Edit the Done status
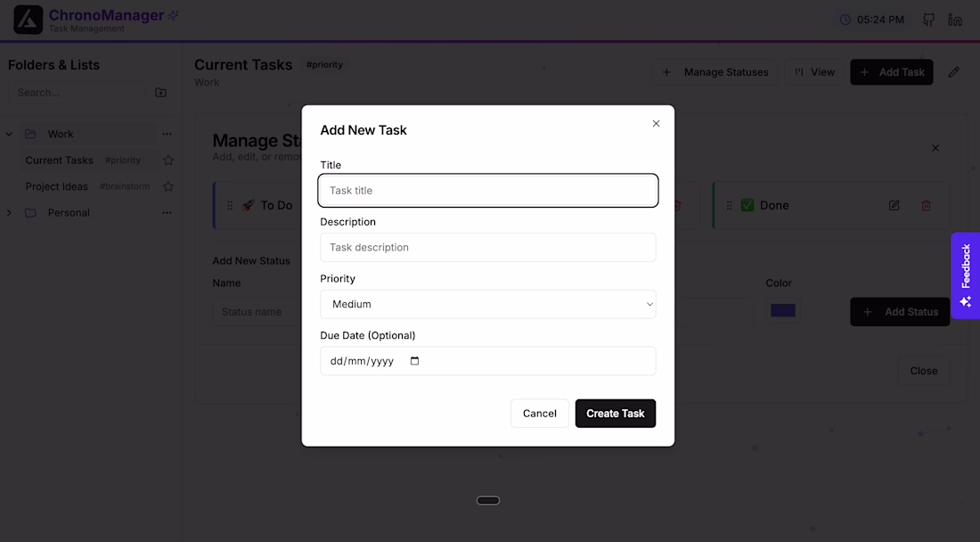This screenshot has height=542, width=980. (x=894, y=205)
